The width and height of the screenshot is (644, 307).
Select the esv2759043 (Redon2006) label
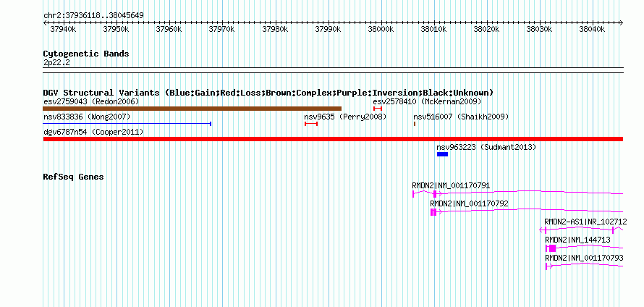[x=91, y=101]
